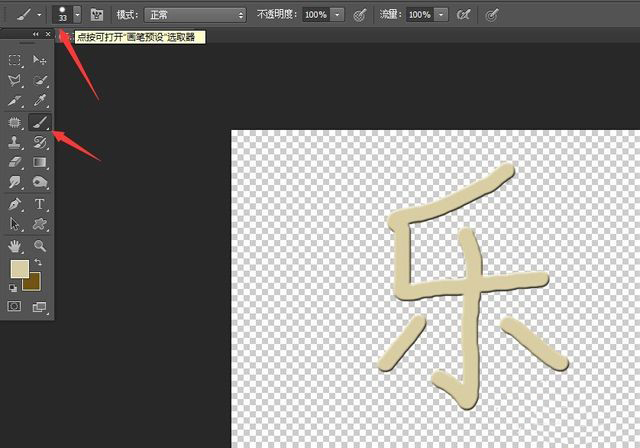Select the Gradient tool
Viewport: 640px width, 448px height.
tap(40, 162)
